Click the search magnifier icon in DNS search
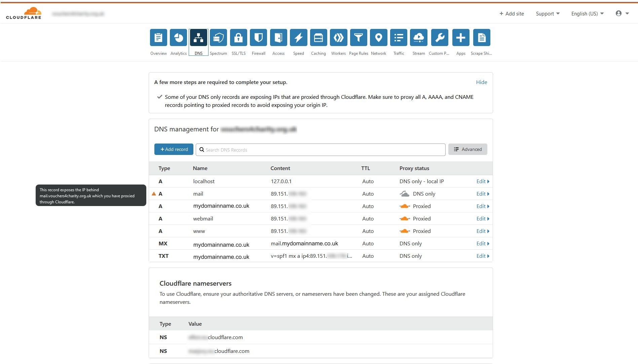The height and width of the screenshot is (364, 638). coord(202,150)
